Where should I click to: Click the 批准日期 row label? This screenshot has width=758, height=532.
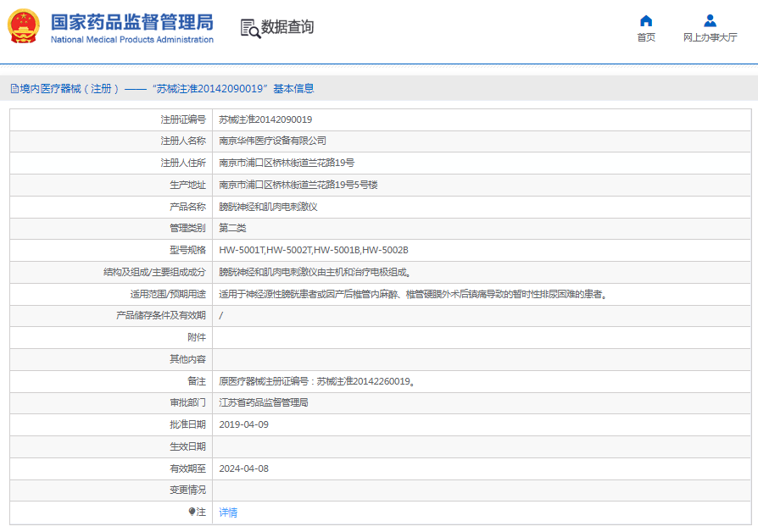[187, 424]
